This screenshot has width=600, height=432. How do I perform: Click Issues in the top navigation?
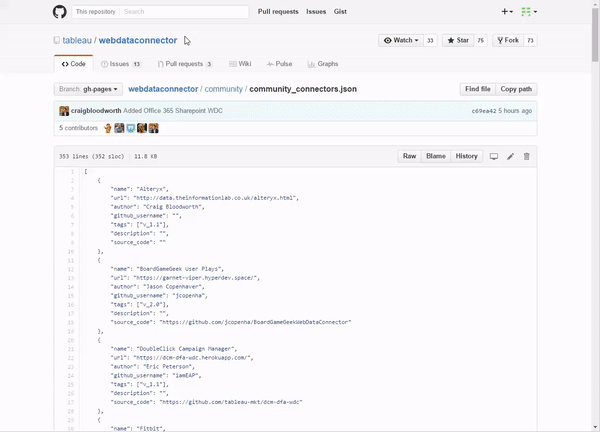316,12
